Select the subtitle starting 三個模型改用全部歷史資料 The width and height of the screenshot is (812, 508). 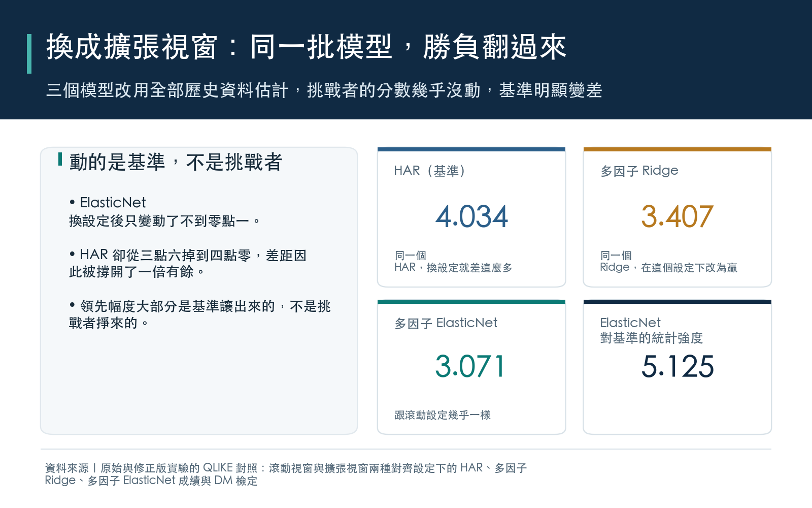pyautogui.click(x=324, y=90)
